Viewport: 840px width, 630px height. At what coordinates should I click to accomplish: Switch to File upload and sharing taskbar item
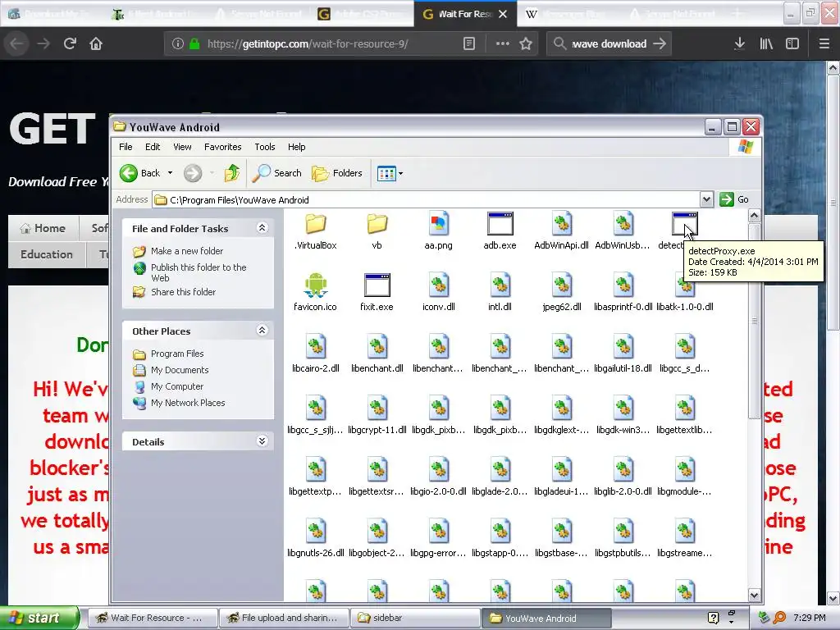284,618
